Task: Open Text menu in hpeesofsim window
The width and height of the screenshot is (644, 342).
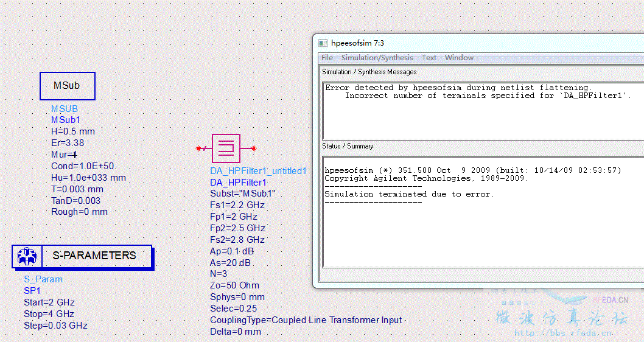Action: coord(429,58)
